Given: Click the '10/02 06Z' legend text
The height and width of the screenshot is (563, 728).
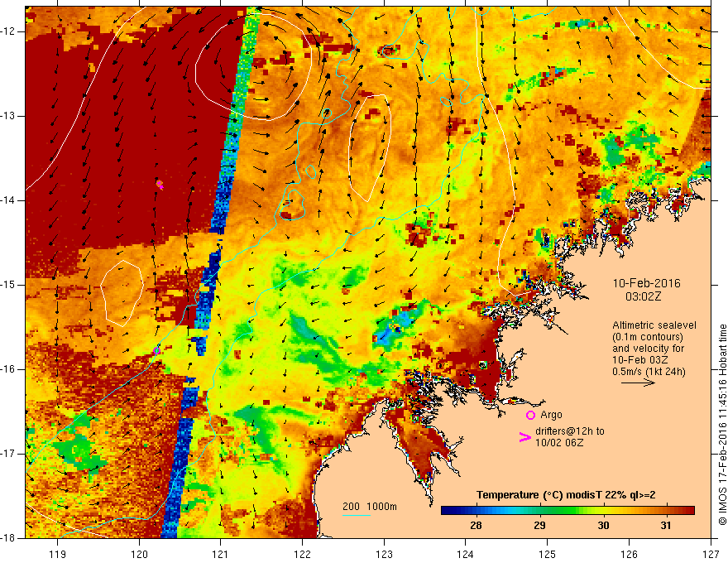Looking at the screenshot, I should 559,443.
